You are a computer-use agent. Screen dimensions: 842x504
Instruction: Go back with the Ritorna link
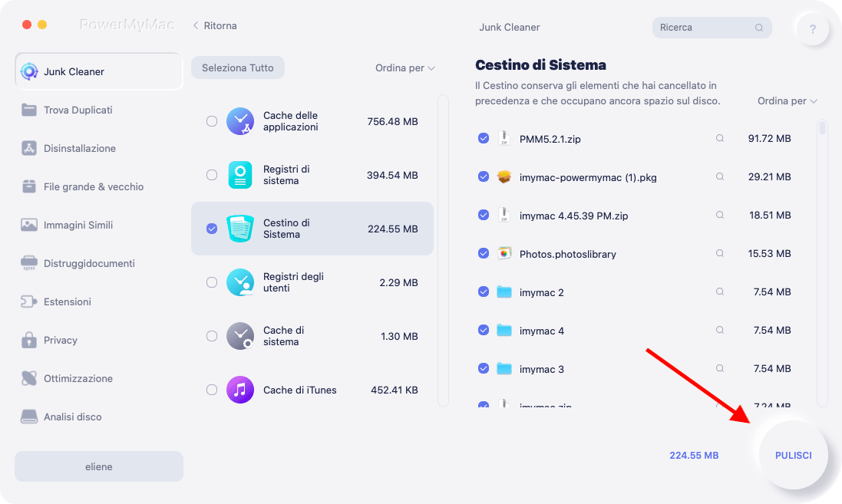(215, 26)
